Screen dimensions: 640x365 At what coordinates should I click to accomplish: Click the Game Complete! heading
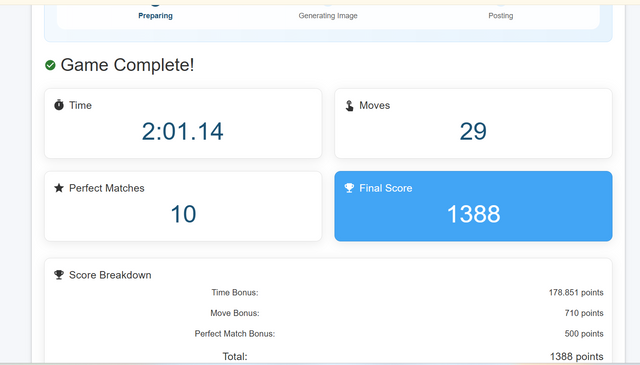tap(127, 65)
